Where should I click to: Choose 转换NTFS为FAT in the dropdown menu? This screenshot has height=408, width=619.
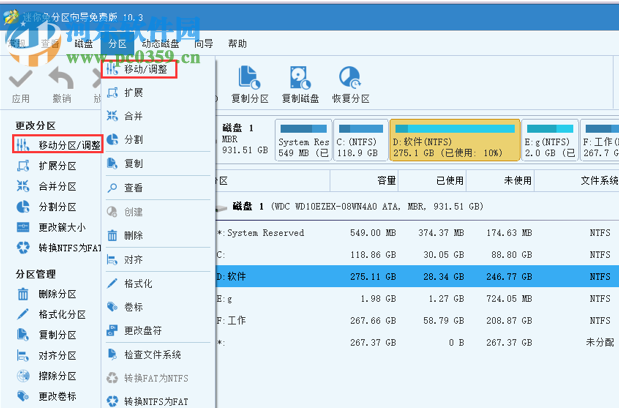pos(158,401)
